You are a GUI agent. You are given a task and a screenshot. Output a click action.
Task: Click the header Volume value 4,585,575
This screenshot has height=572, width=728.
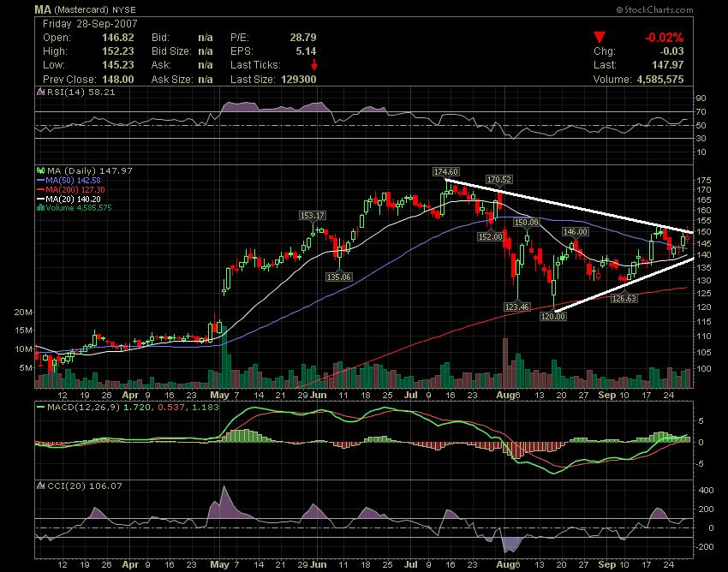click(x=660, y=80)
